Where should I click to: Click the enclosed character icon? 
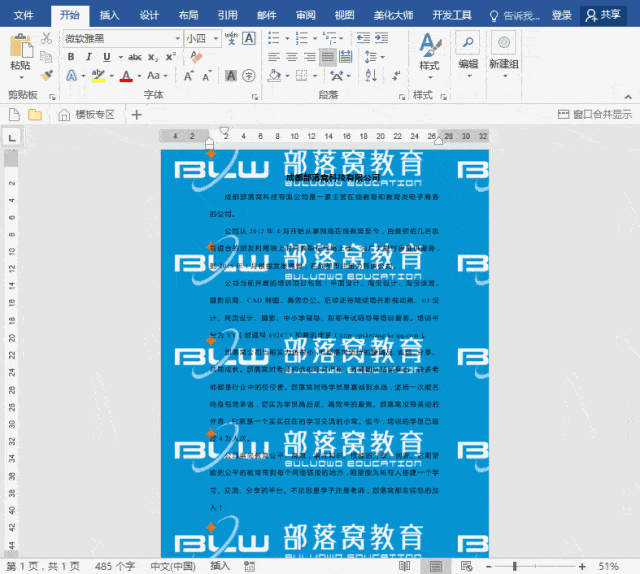pyautogui.click(x=249, y=76)
